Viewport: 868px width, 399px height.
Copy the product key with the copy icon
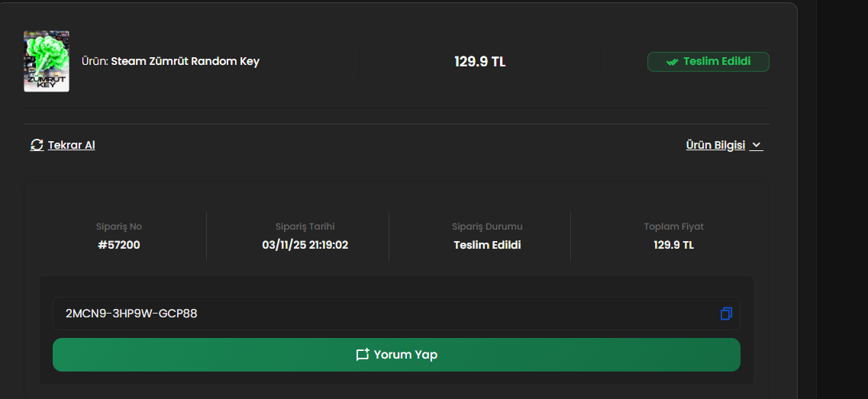coord(726,314)
